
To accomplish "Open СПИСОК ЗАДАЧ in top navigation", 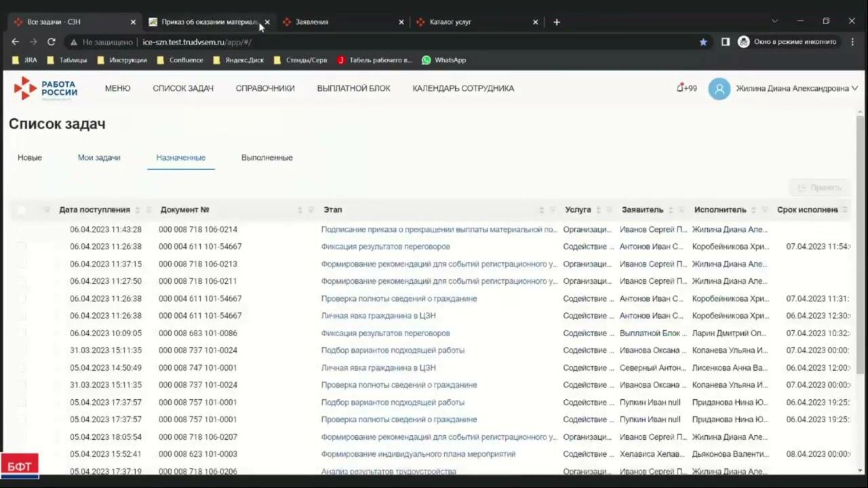I will coord(183,88).
